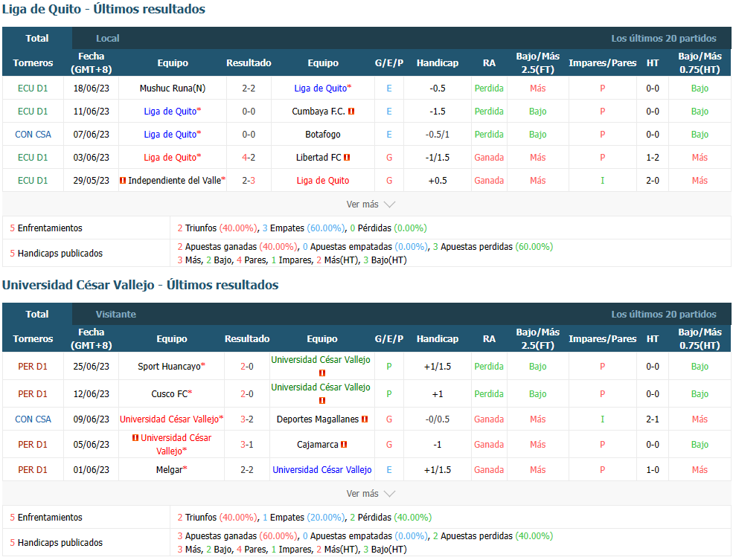
Task: Expand Ver más under Universidad César Vallejo results
Action: [371, 494]
